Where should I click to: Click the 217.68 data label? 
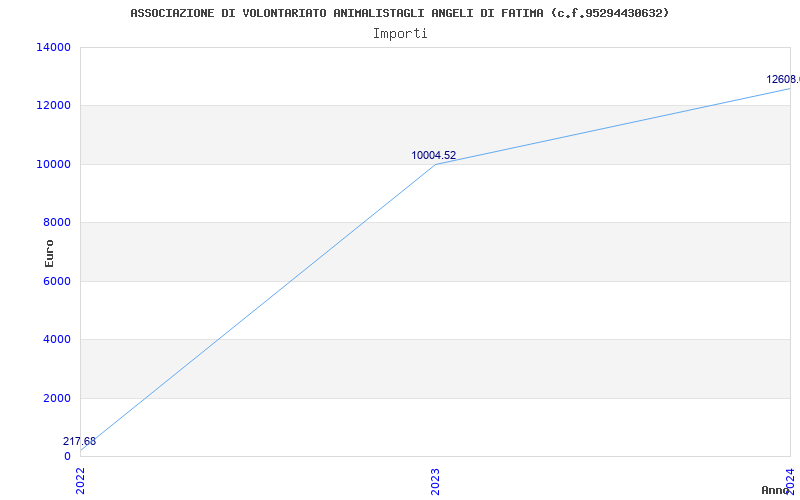(79, 441)
